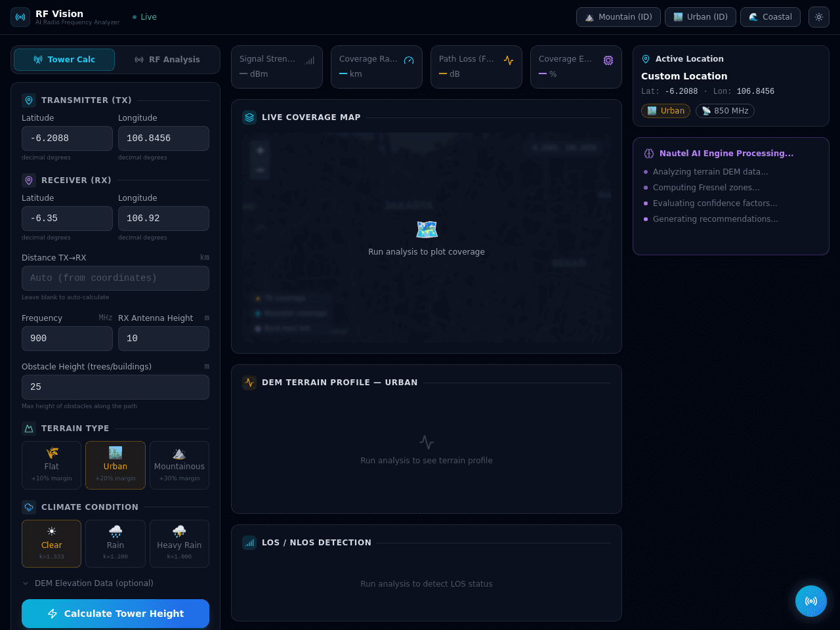Click the Custom Location title
Screen dimensions: 840x630
pyautogui.click(x=684, y=76)
